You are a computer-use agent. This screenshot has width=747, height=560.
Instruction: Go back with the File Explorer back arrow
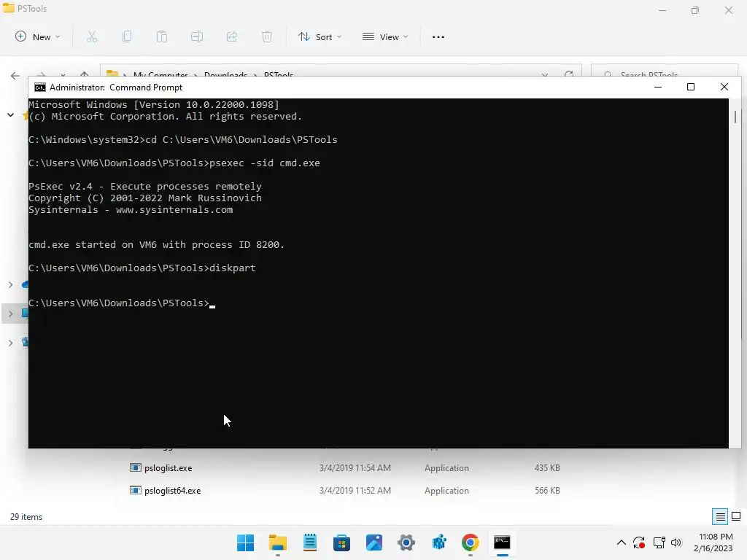pos(15,76)
